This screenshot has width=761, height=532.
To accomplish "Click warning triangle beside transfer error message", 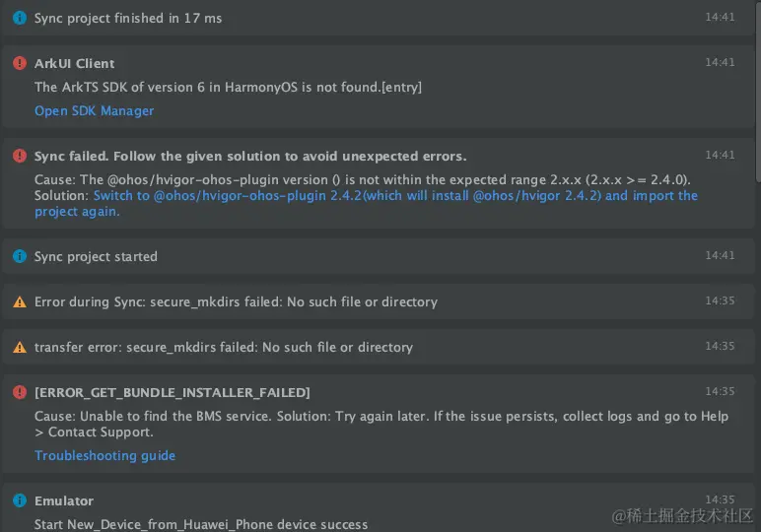I will tap(20, 347).
